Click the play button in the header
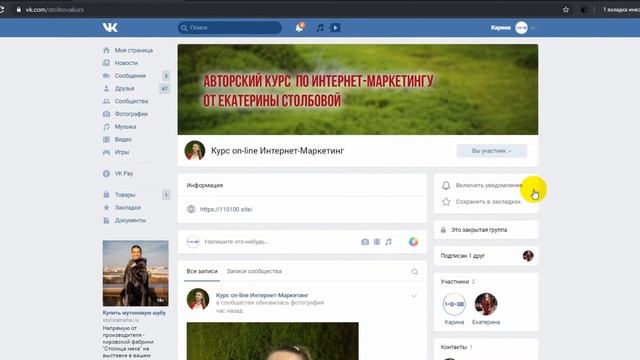The image size is (640, 360). click(x=335, y=27)
